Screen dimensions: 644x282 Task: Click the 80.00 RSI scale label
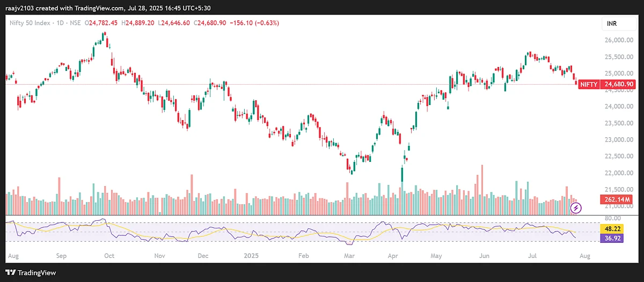click(x=612, y=218)
